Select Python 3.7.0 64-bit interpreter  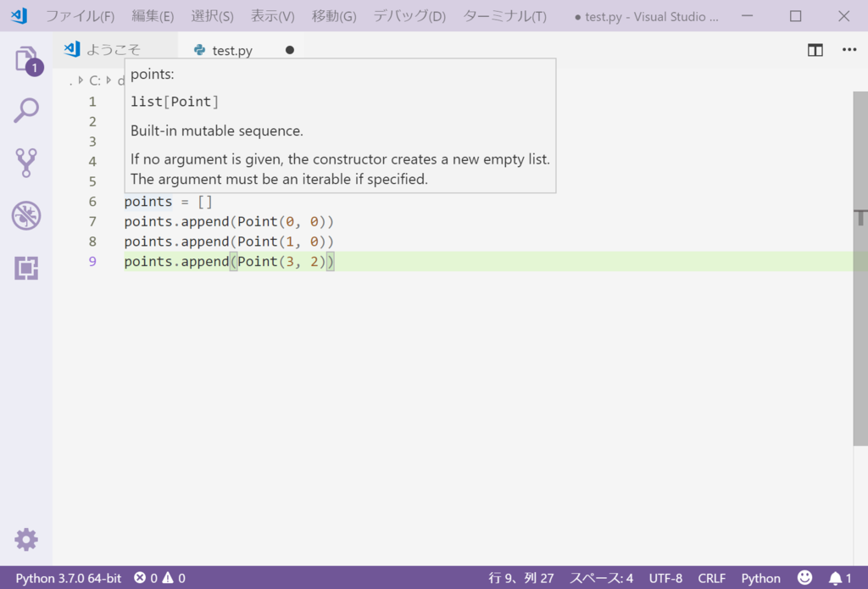[x=68, y=579]
